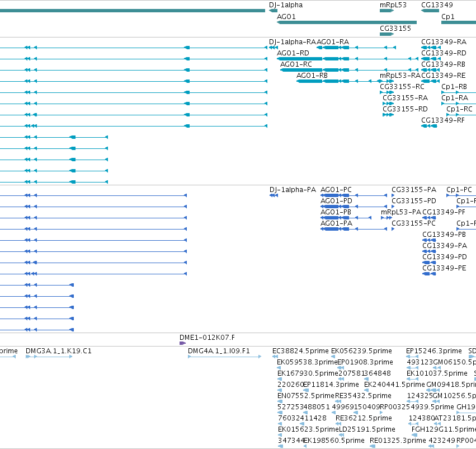The height and width of the screenshot is (449, 476).
Task: Select the CG13349-RA transcript label
Action: click(x=444, y=42)
